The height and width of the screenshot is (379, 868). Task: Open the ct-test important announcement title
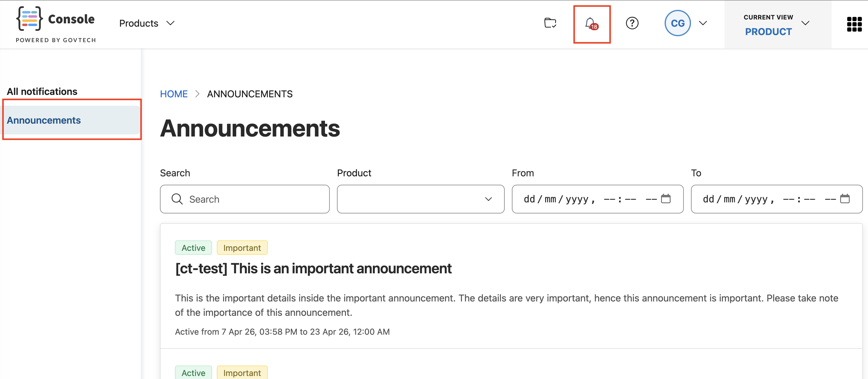pos(313,269)
